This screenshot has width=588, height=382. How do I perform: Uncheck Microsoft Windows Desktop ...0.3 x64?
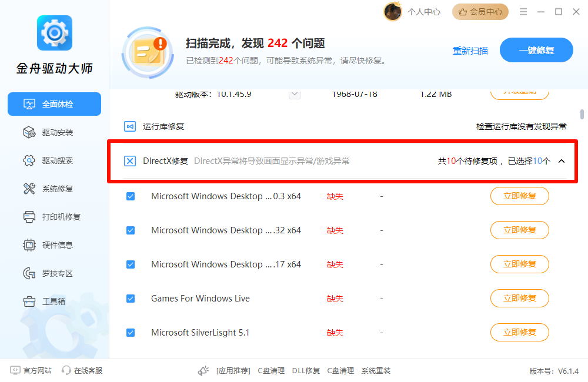pyautogui.click(x=131, y=196)
